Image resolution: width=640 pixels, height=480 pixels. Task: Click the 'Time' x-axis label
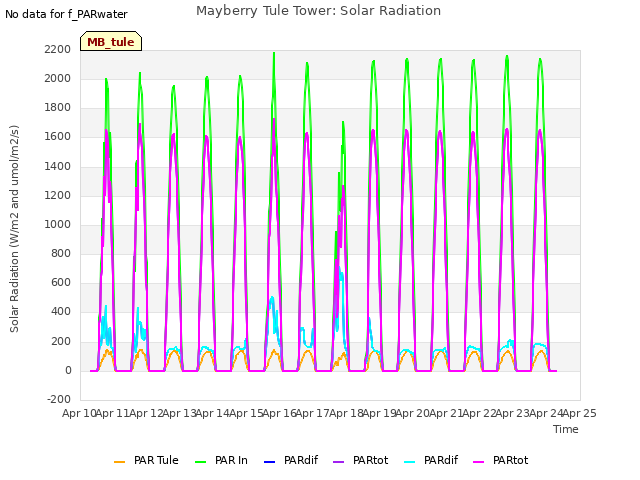[x=566, y=429]
